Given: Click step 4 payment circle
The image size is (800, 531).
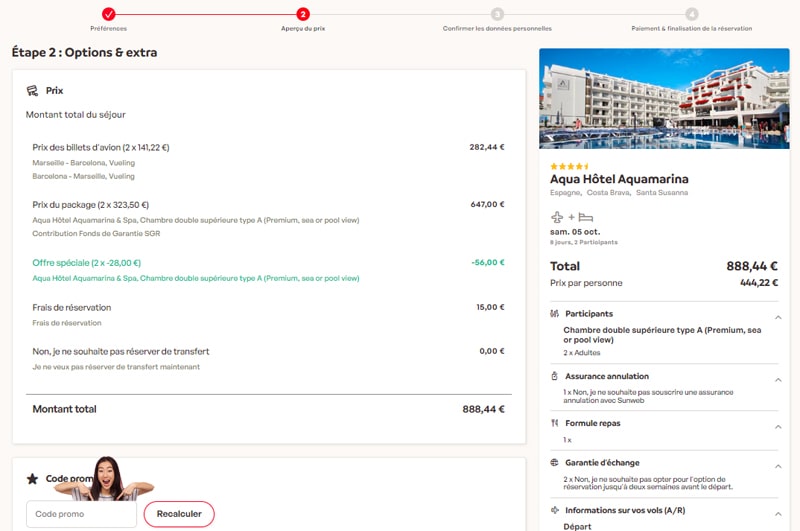Looking at the screenshot, I should coord(692,14).
